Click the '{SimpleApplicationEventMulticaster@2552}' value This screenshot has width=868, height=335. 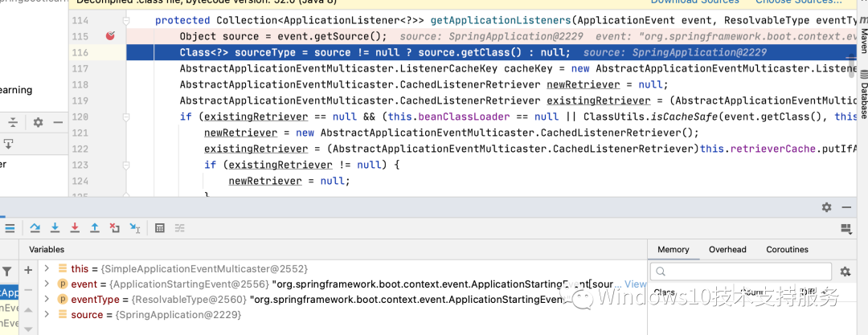coord(204,268)
